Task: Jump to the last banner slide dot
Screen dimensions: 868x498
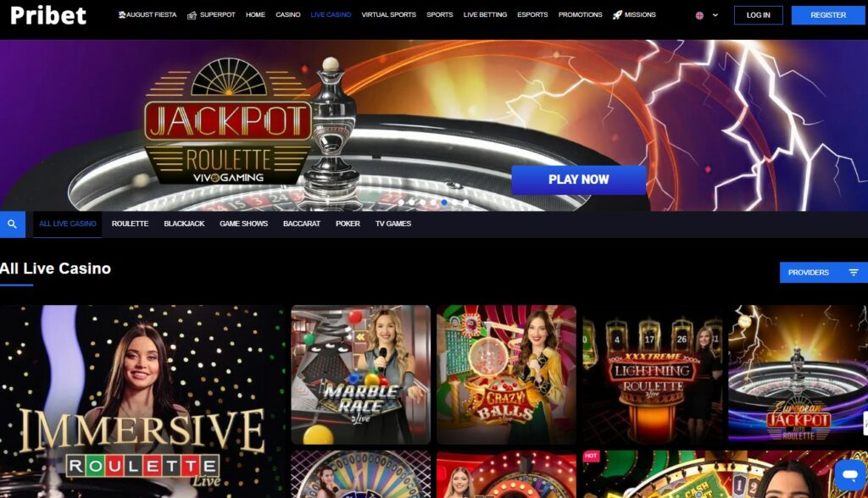Action: tap(465, 202)
